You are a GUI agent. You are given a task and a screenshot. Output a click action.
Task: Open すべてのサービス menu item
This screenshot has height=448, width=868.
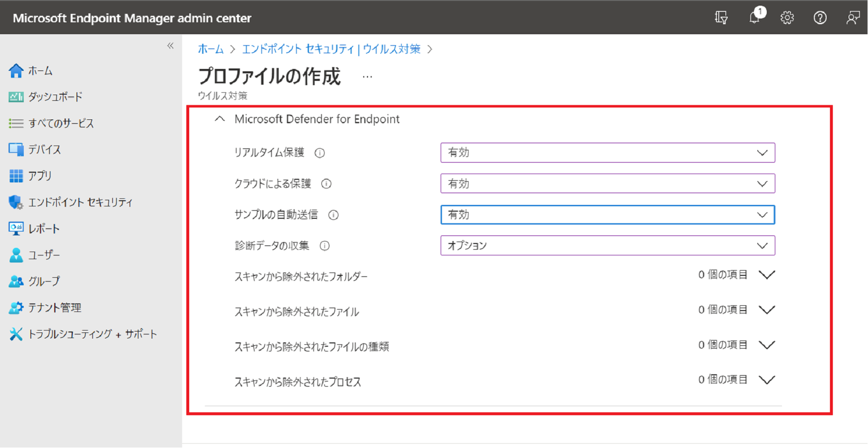pos(61,124)
